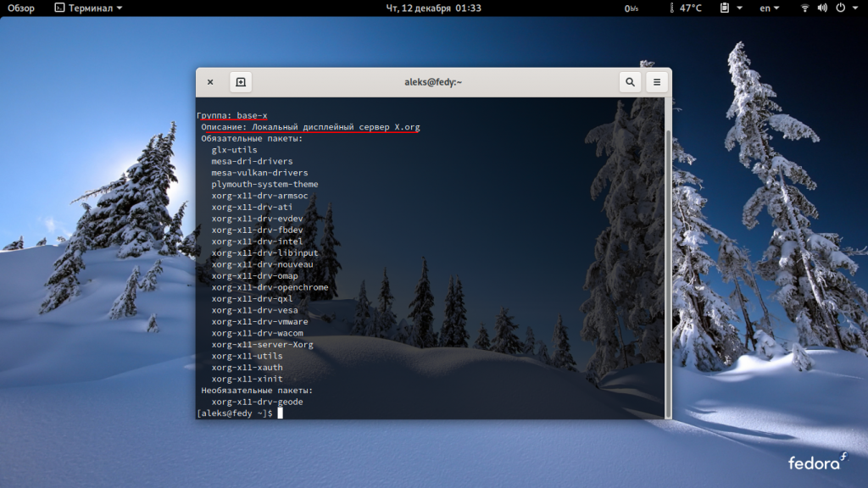Expand the system menu arrow

coord(855,8)
